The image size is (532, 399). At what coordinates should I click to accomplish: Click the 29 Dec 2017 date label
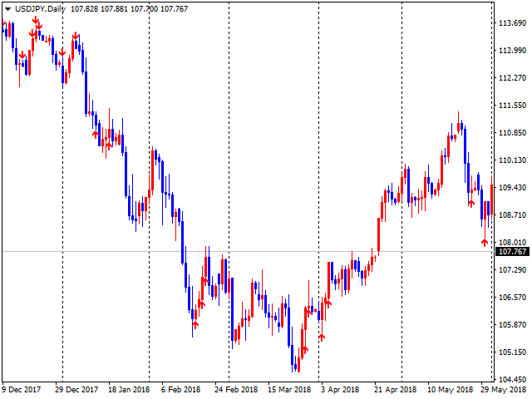pos(76,390)
